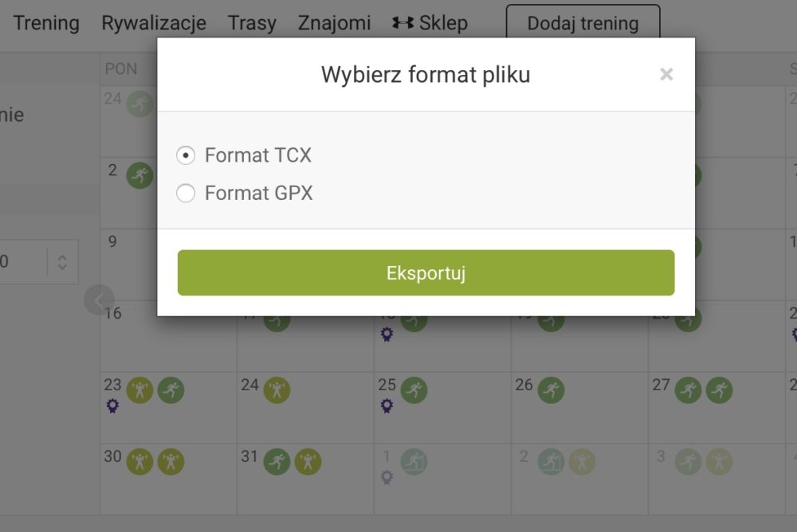Open the Trasy menu

pyautogui.click(x=252, y=23)
